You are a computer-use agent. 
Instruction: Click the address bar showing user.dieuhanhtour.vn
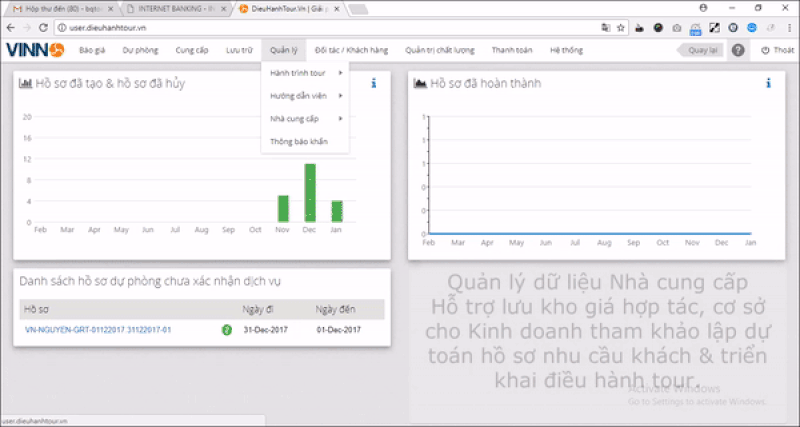click(300, 28)
